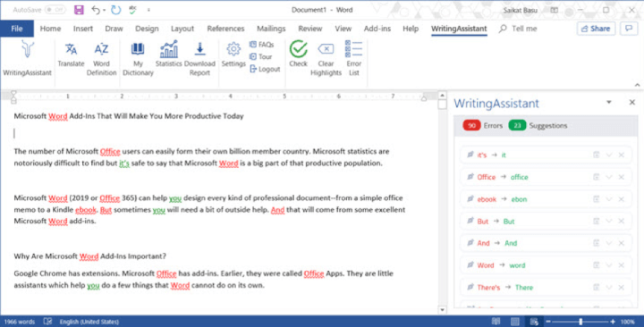644x327 pixels.
Task: Toggle the AutoSave switch
Action: (x=55, y=10)
